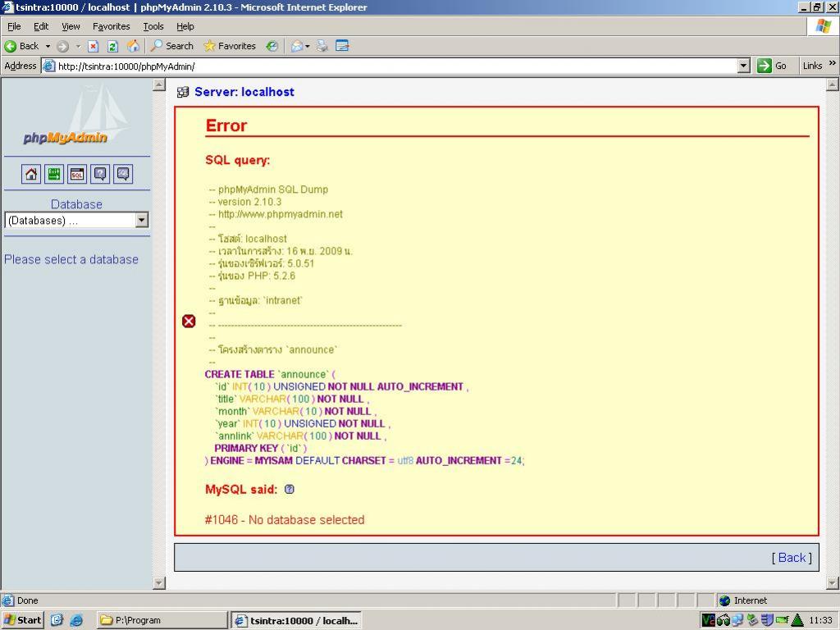Image resolution: width=840 pixels, height=630 pixels.
Task: Click the tsintra:10000 taskbar button
Action: pyautogui.click(x=297, y=620)
